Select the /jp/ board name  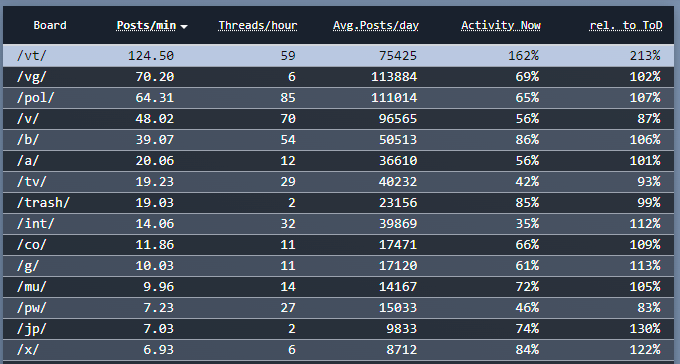point(32,328)
